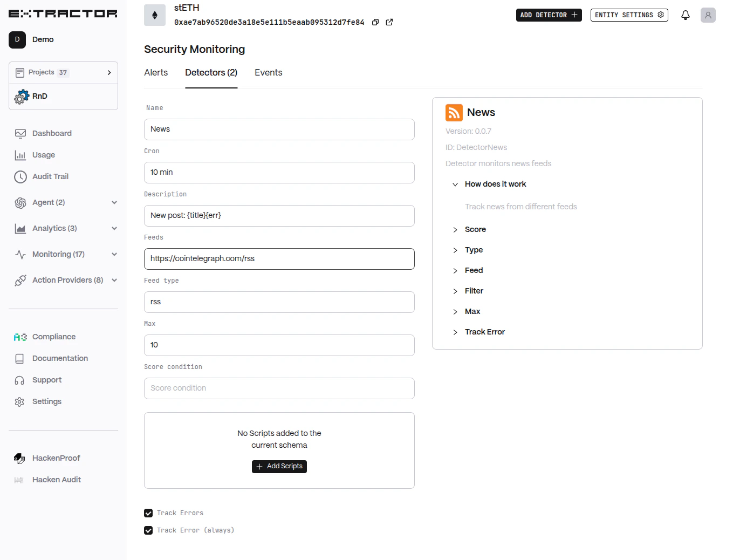Click the Projects 37 badge
This screenshot has width=733, height=560.
click(x=63, y=72)
